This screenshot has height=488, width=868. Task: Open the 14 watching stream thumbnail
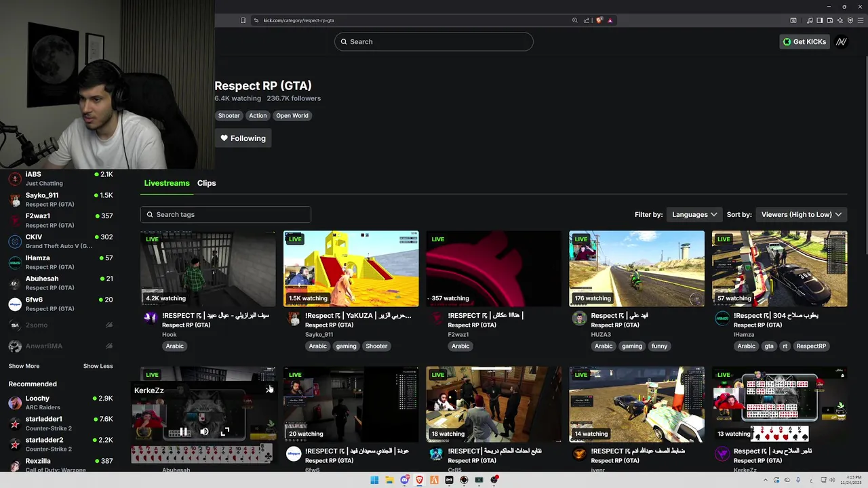point(637,405)
